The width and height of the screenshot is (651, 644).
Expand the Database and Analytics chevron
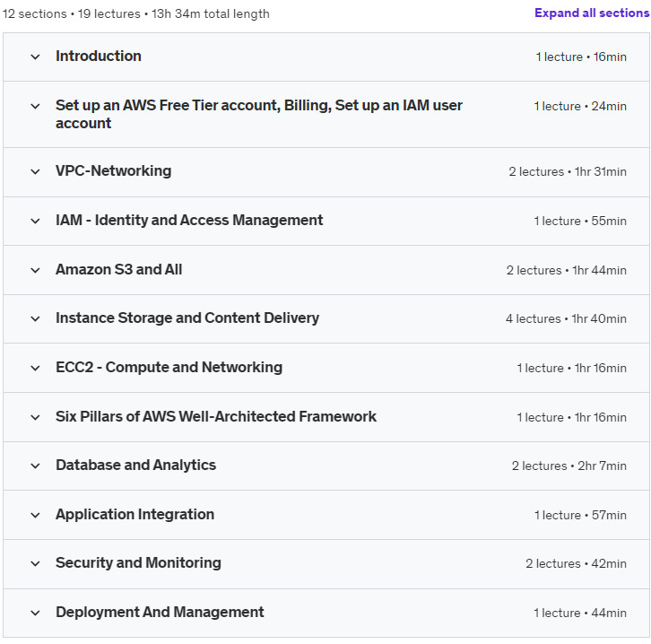tap(35, 466)
